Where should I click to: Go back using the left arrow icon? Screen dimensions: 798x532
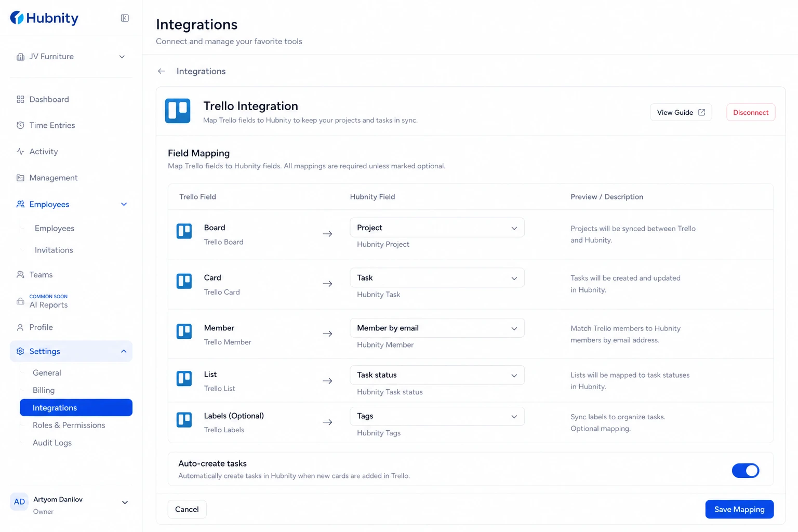(162, 71)
